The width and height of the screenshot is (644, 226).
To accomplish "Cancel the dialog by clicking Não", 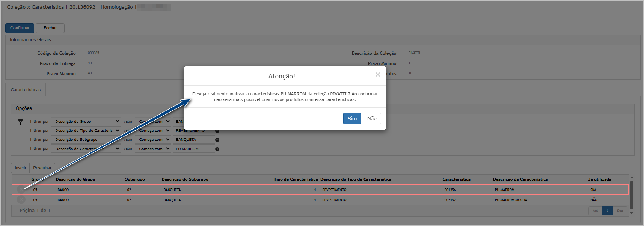I will tap(372, 118).
